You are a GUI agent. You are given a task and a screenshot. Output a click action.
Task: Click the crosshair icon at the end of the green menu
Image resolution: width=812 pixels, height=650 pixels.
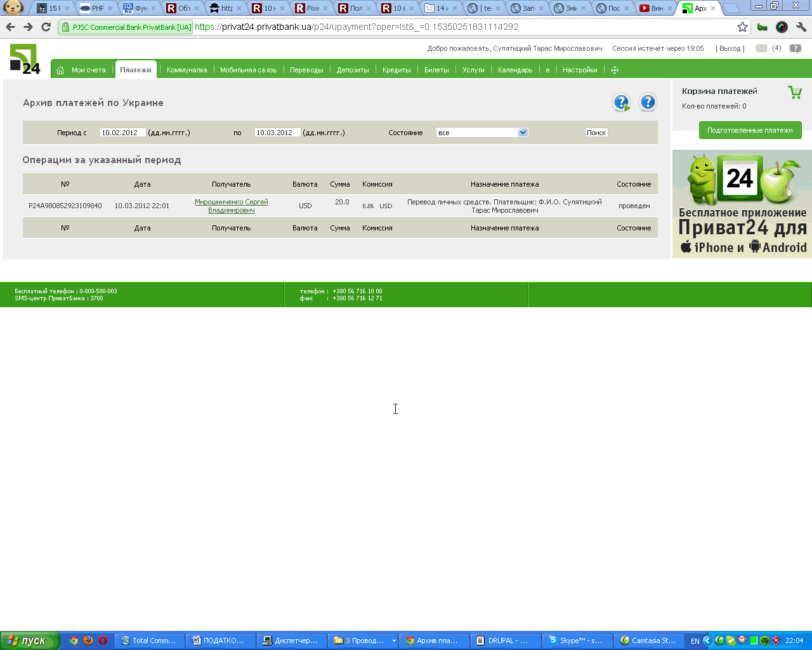pyautogui.click(x=615, y=70)
